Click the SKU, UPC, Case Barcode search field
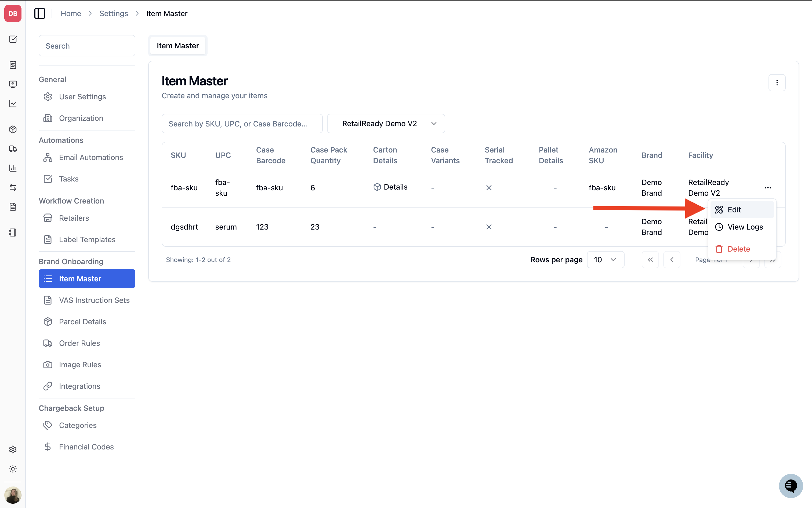Image resolution: width=812 pixels, height=508 pixels. (242, 124)
